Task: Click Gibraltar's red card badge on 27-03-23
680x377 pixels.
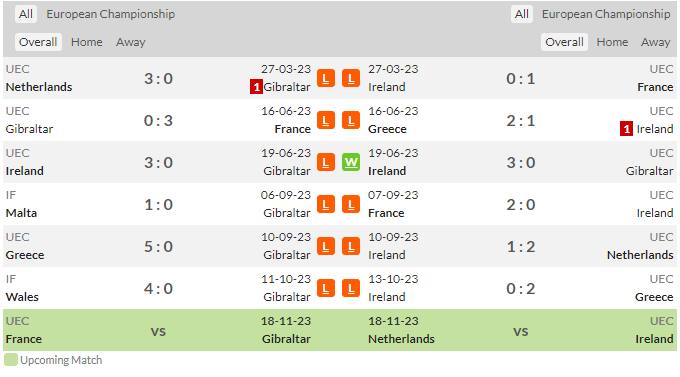Action: pos(256,87)
